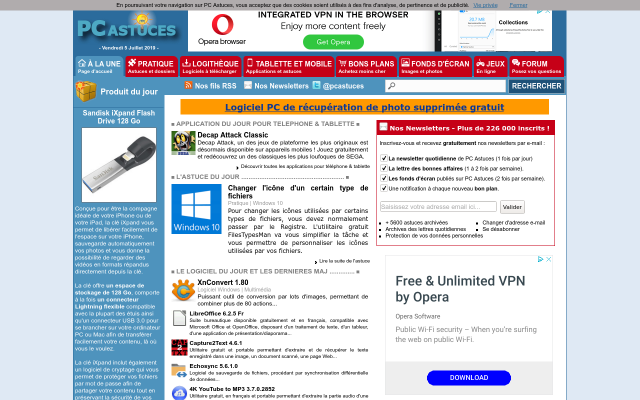Close the top Opera banner ad
This screenshot has height=400, width=640.
tap(548, 12)
